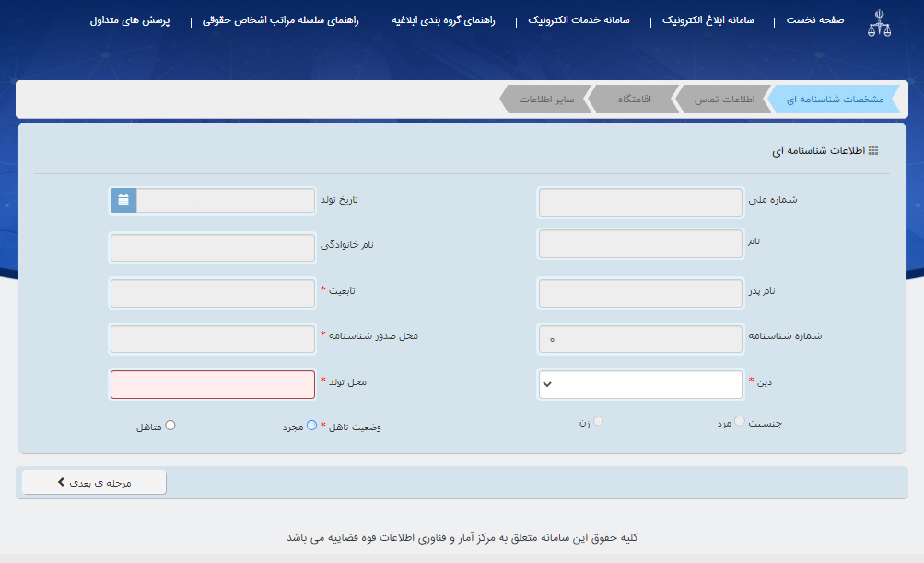Open the birth date calendar picker
This screenshot has width=924, height=563.
[123, 201]
